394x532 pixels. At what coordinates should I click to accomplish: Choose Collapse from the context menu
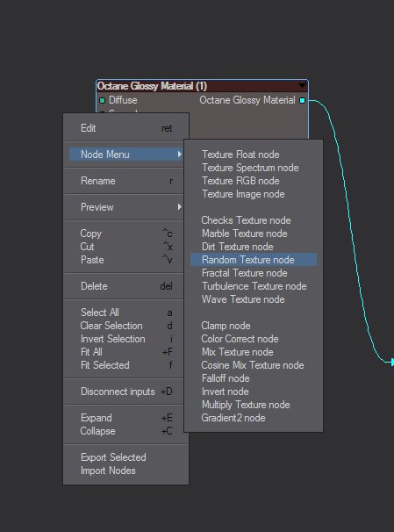coord(125,431)
